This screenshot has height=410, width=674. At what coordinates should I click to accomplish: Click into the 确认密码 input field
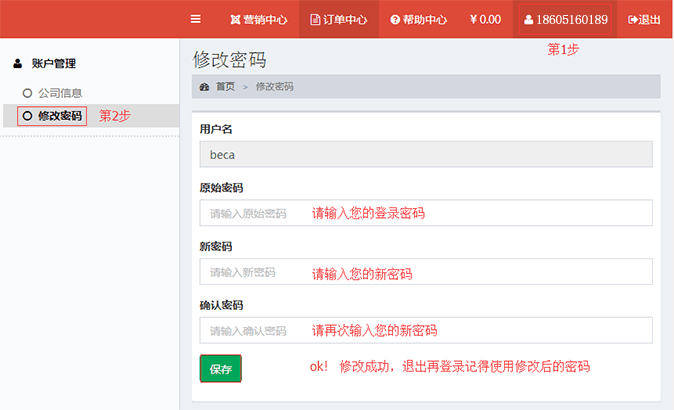426,330
